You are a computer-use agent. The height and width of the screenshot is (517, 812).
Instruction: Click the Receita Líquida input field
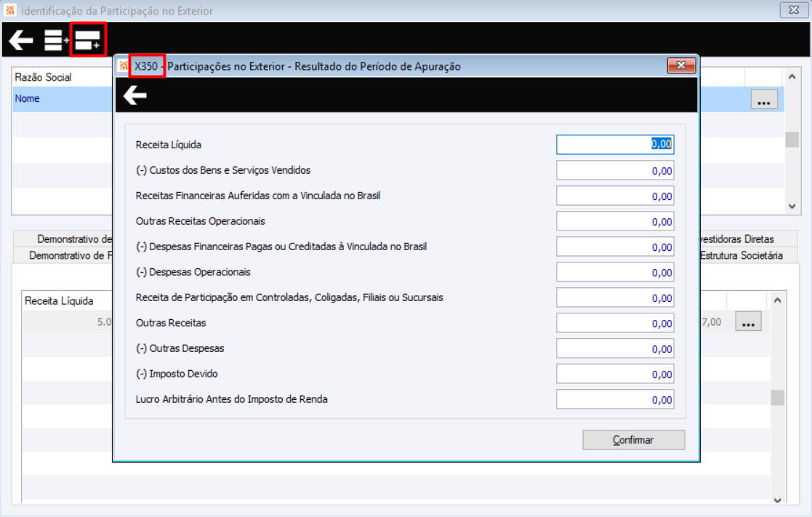point(615,145)
